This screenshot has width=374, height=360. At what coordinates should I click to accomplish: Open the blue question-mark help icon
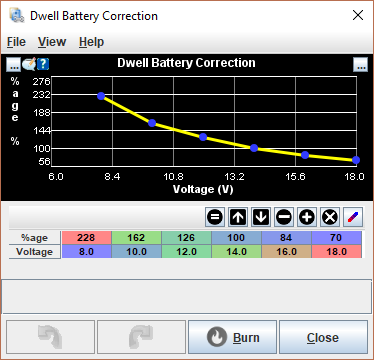point(43,64)
